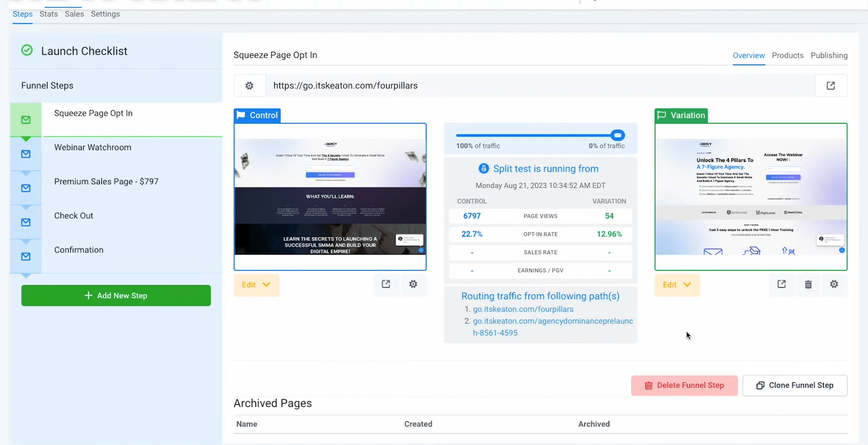Open the Steps tab
This screenshot has height=445, width=868.
[x=22, y=14]
